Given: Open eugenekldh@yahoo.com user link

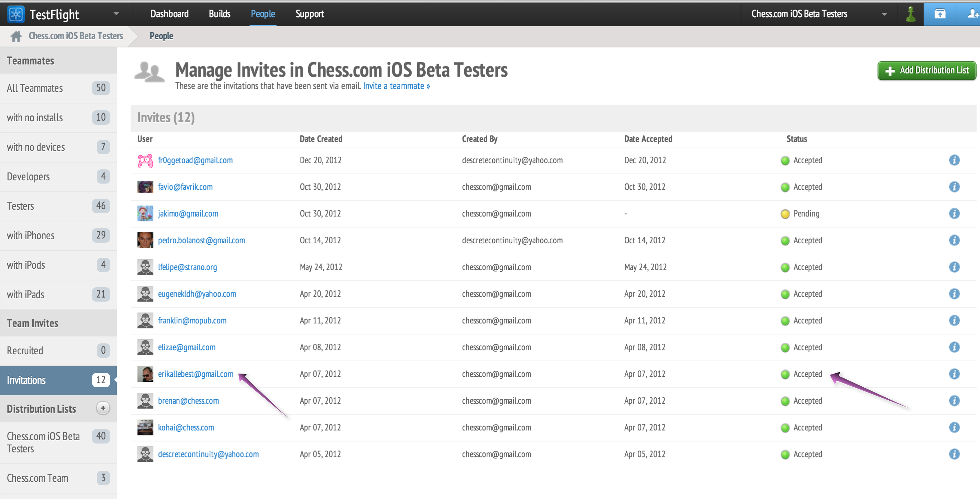Looking at the screenshot, I should (197, 294).
